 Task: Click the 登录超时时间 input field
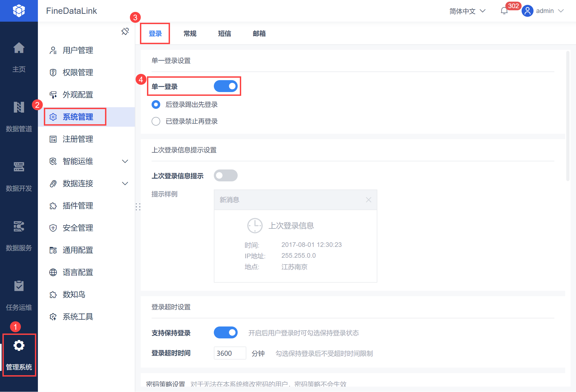click(x=230, y=353)
